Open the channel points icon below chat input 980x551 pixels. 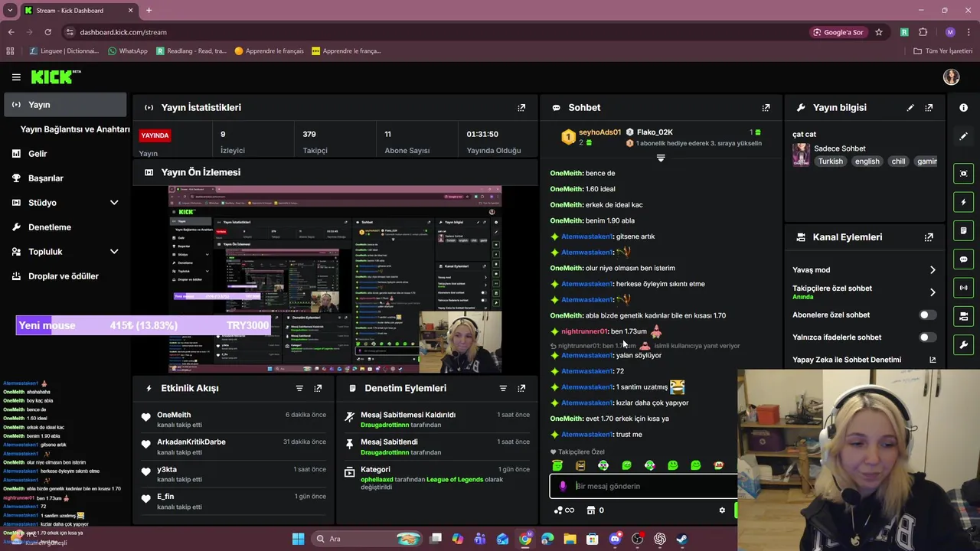563,510
